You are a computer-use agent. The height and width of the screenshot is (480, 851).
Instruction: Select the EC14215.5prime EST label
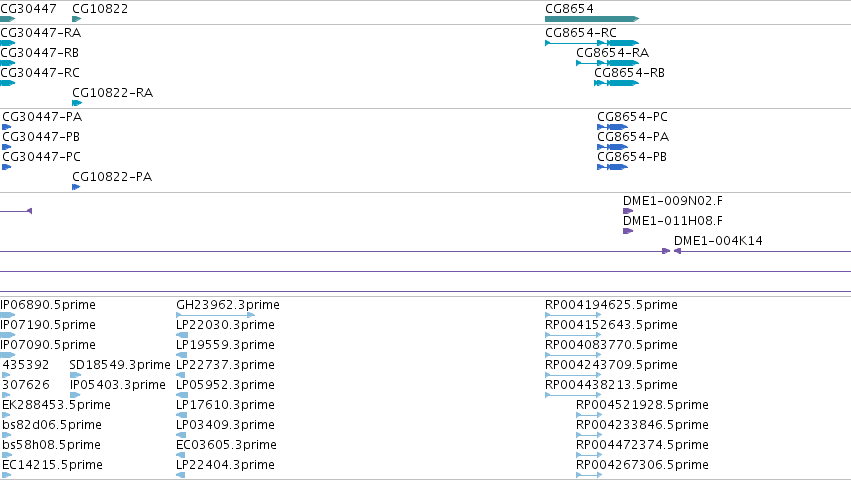click(53, 465)
